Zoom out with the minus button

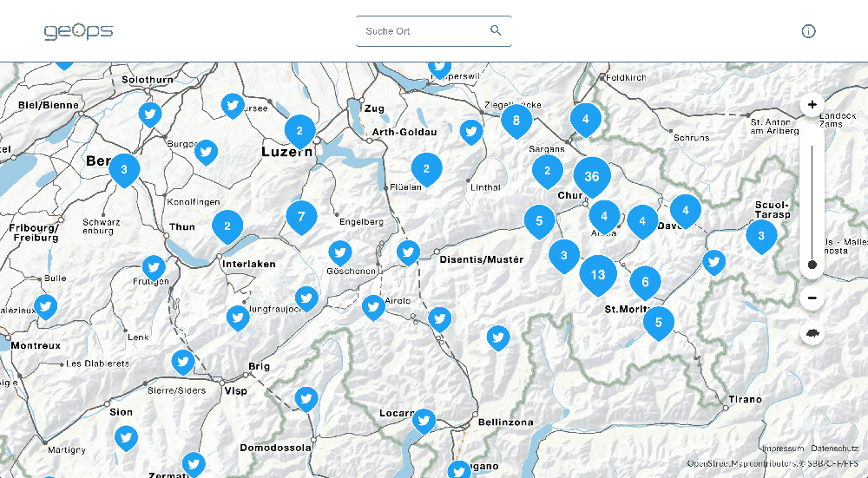coord(812,299)
